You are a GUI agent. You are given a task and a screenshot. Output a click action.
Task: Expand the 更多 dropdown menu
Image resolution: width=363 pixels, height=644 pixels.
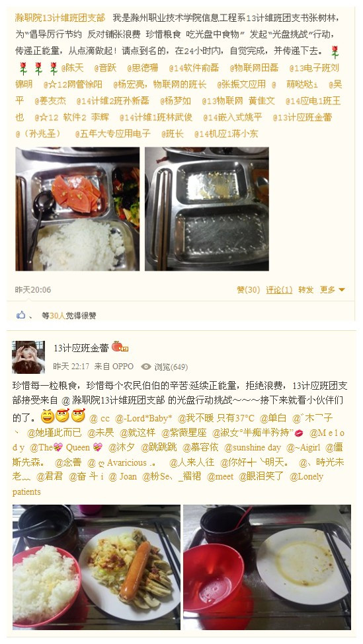(332, 290)
